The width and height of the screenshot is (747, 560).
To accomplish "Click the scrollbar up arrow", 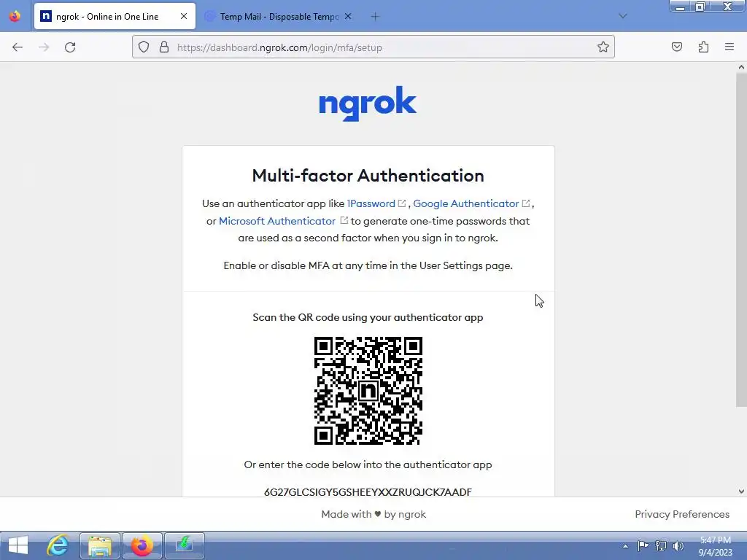I will tap(741, 67).
